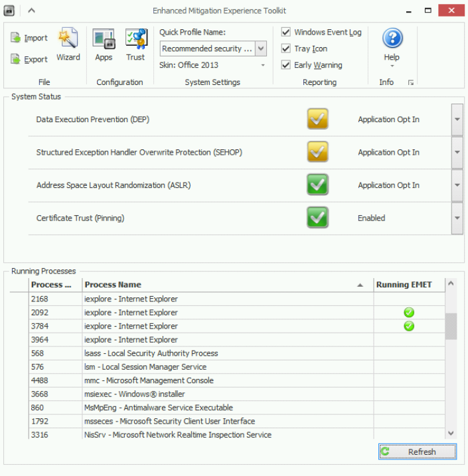Viewport: 468px width, 476px height.
Task: Click the DEP yellow status checkmark icon
Action: [x=318, y=119]
